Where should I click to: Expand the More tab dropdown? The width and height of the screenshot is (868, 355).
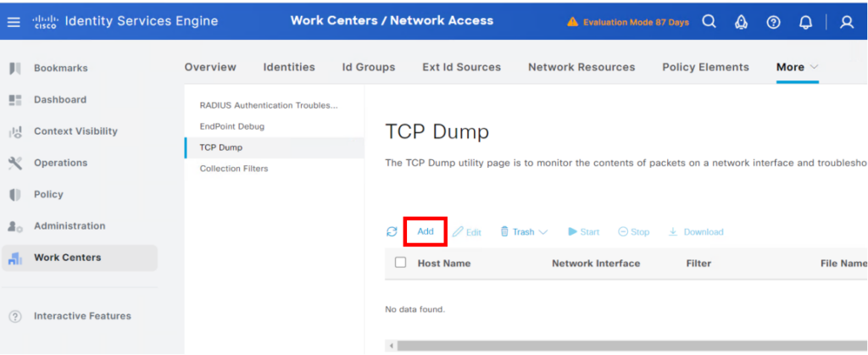coord(797,67)
